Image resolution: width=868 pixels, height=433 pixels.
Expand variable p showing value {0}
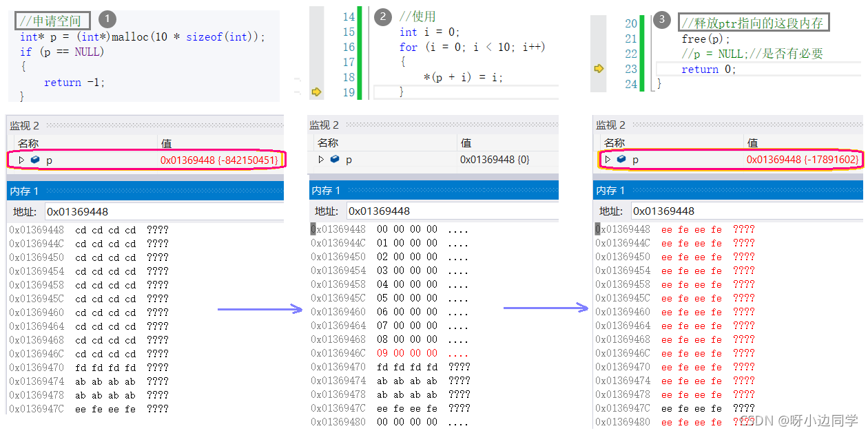pos(321,160)
